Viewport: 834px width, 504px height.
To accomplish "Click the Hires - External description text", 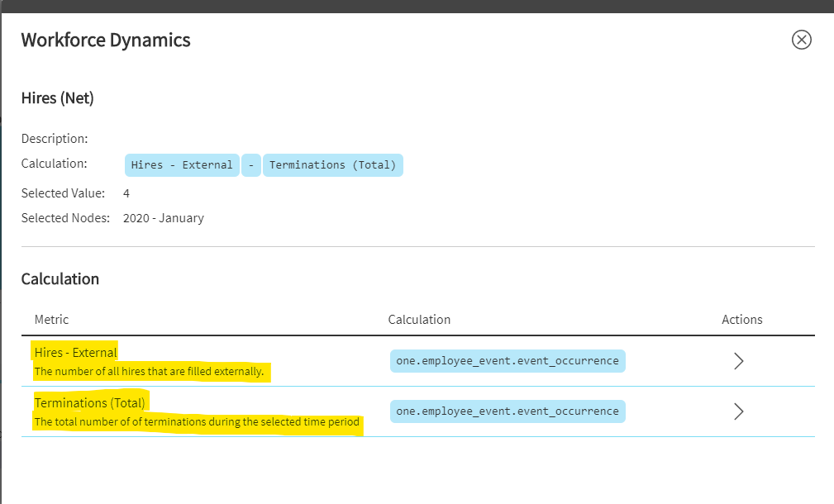I will click(x=149, y=372).
